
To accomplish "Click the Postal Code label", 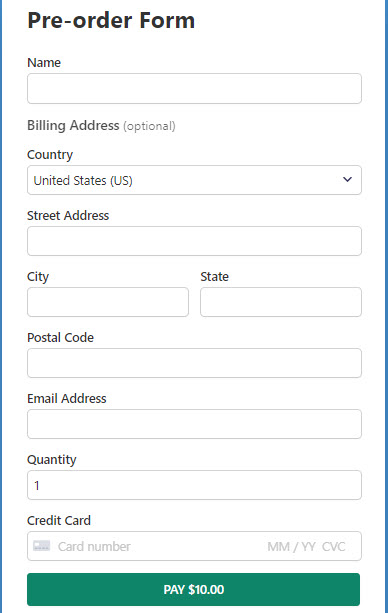I will (61, 337).
